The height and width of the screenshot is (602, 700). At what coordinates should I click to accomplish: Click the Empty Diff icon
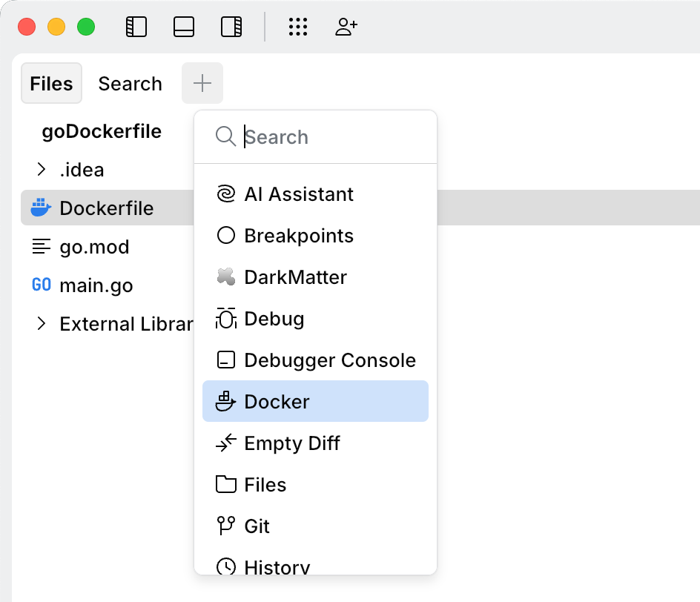click(x=225, y=443)
